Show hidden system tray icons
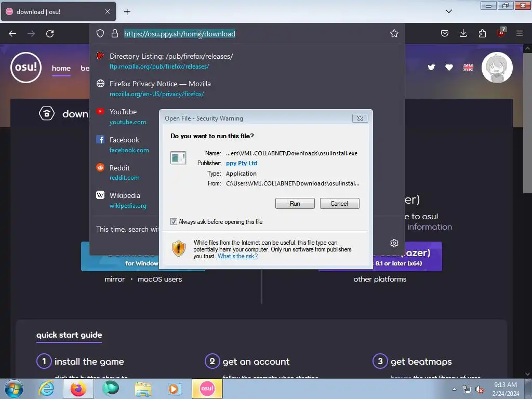Viewport: 532px width, 399px height. click(x=454, y=389)
